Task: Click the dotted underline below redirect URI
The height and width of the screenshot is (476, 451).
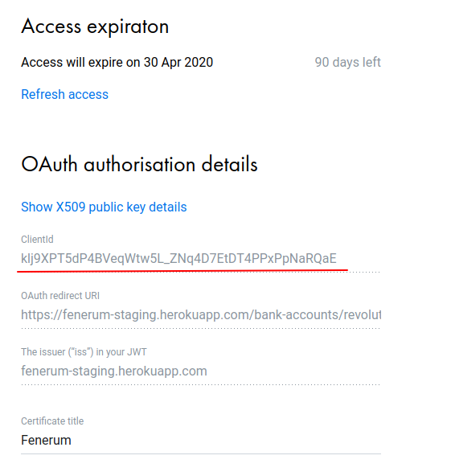Action: pyautogui.click(x=201, y=328)
